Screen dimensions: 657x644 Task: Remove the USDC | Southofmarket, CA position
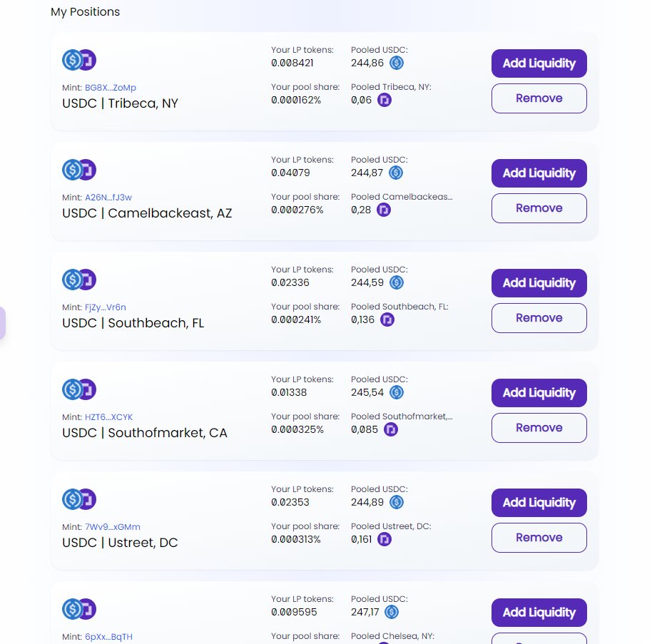[539, 428]
